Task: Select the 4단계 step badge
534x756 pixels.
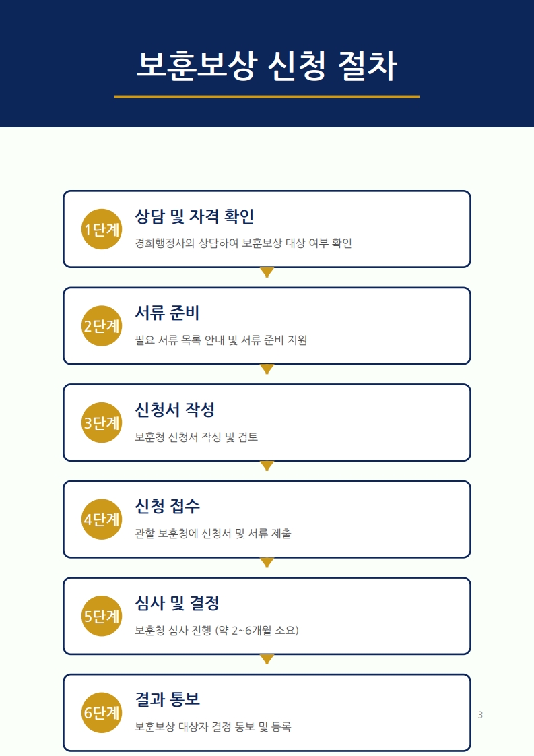Action: point(101,519)
